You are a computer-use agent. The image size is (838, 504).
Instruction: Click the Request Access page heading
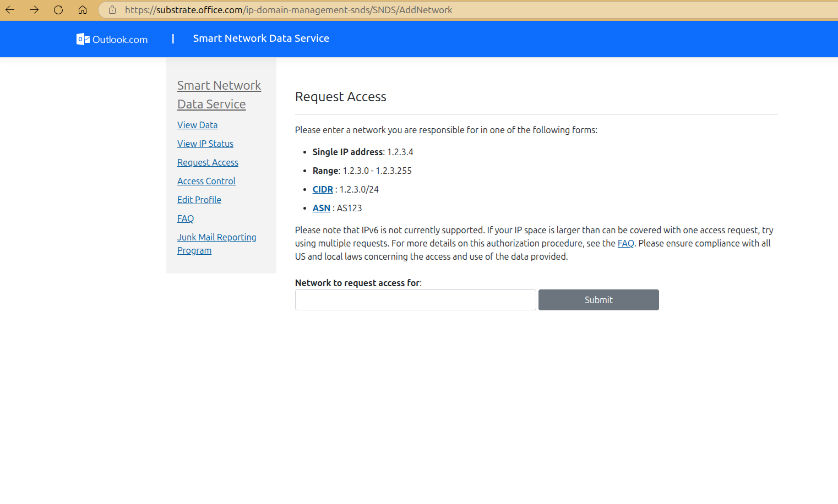tap(341, 97)
